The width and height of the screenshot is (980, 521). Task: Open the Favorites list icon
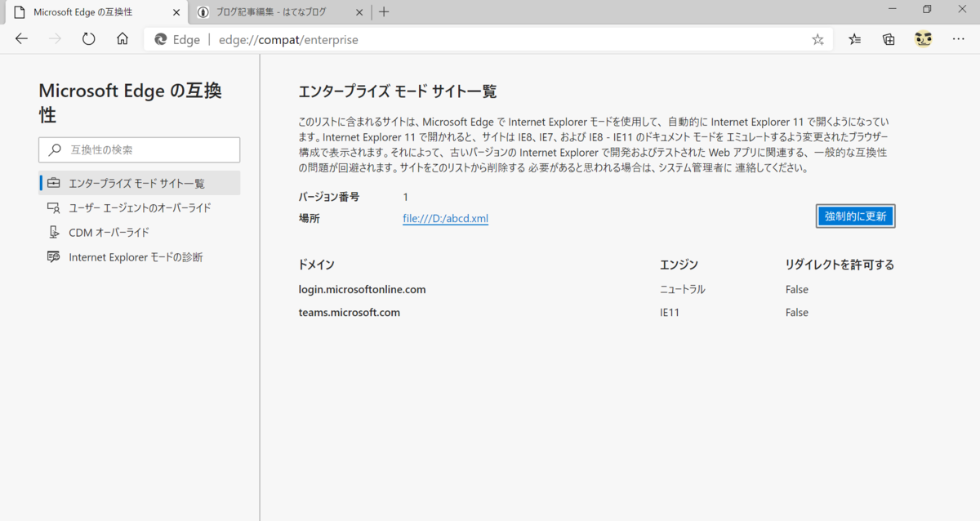(x=854, y=39)
